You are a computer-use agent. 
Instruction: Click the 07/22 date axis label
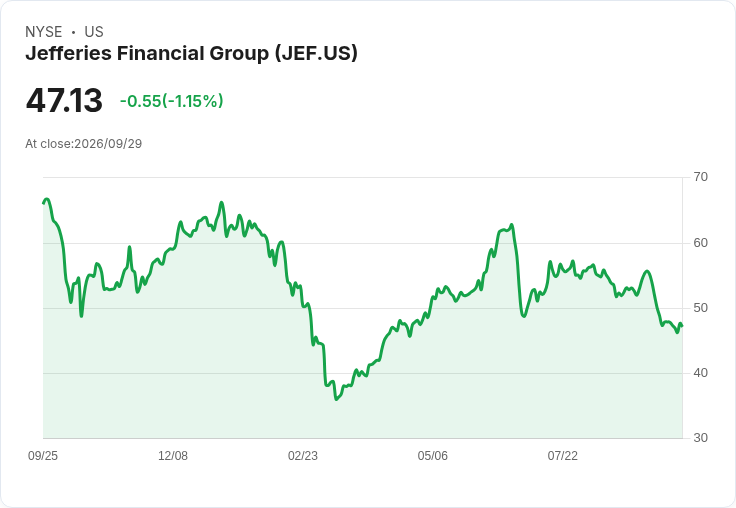click(x=562, y=455)
